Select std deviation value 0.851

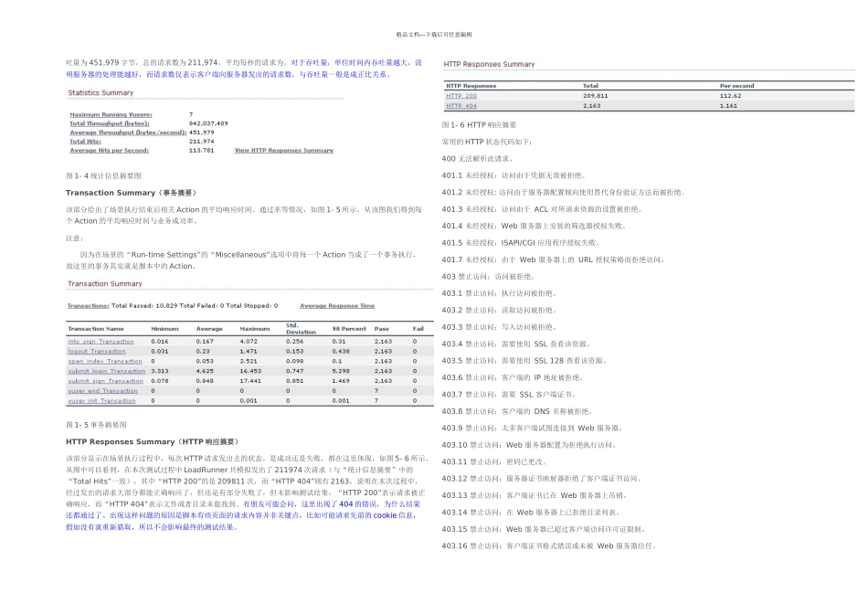click(295, 381)
